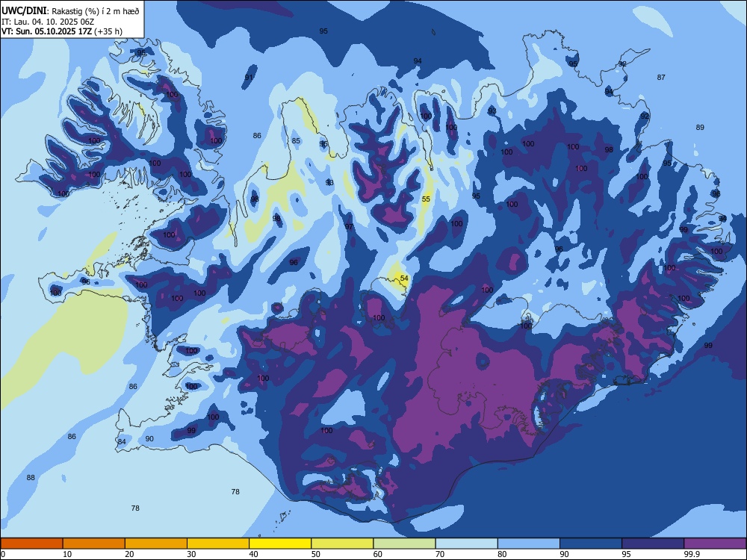Viewport: 747px width, 560px height.
Task: Select the offshore value 89 on the east side
Action: (x=700, y=127)
